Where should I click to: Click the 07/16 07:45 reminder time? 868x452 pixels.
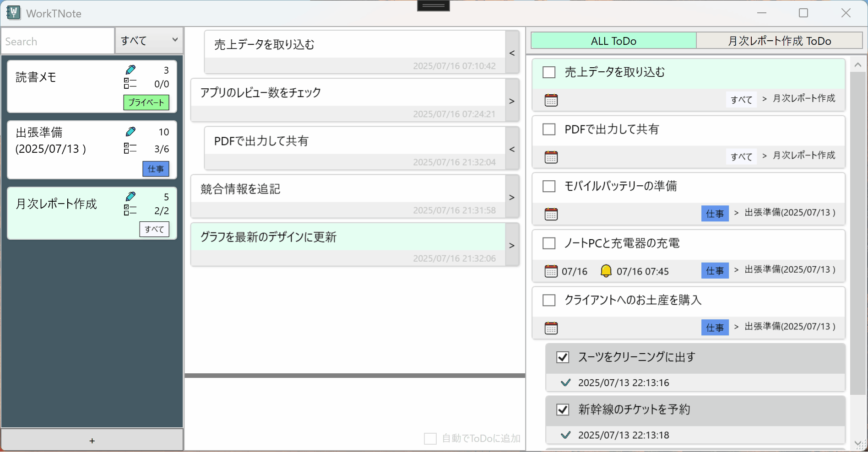[x=643, y=271]
